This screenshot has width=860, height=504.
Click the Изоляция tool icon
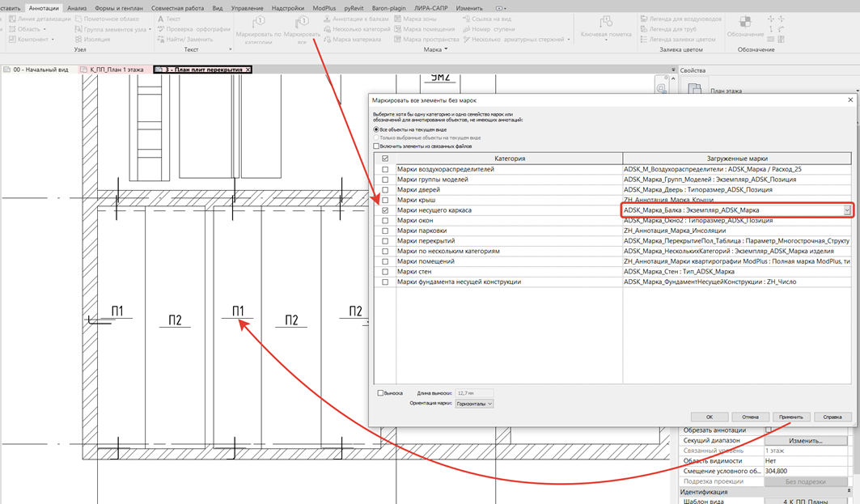pyautogui.click(x=78, y=40)
